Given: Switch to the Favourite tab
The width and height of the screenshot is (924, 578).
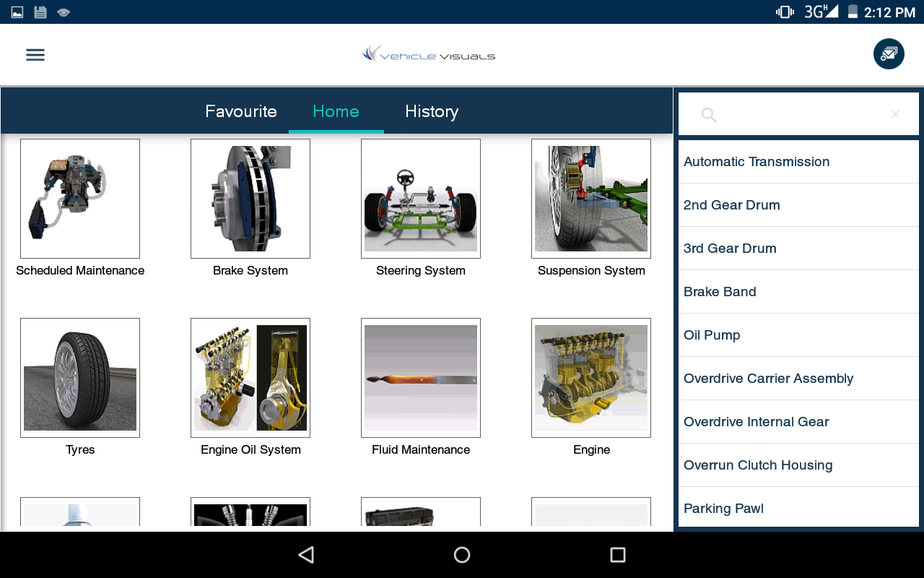Looking at the screenshot, I should 241,111.
